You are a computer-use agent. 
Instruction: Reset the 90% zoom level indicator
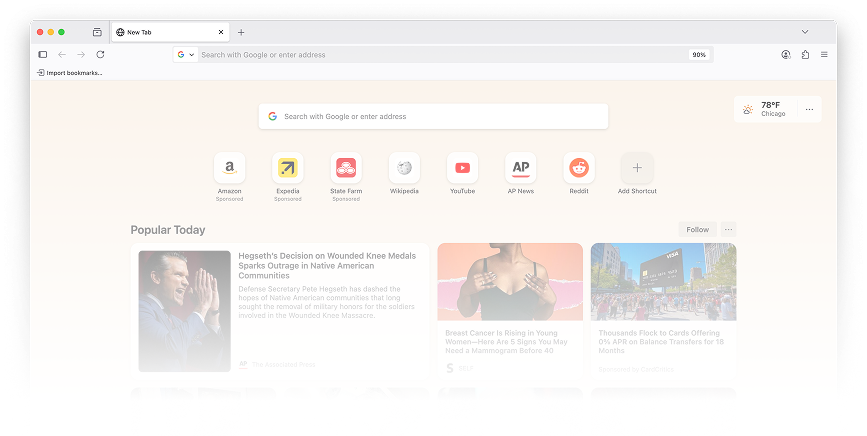pos(699,55)
